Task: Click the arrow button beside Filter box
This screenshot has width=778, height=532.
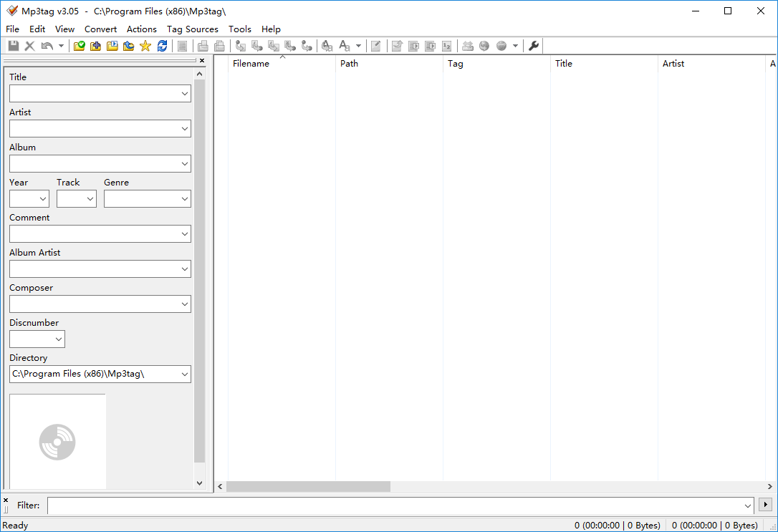Action: [x=765, y=505]
